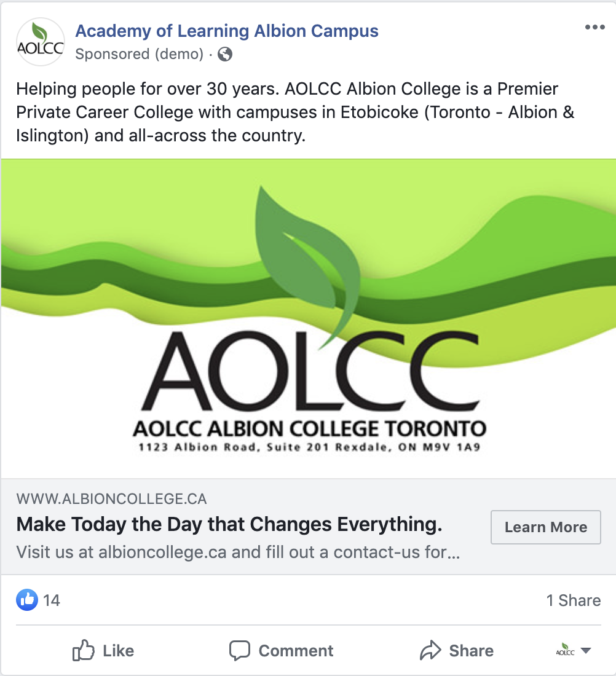Click the AOLCC profile picture avatar
Image resolution: width=616 pixels, height=676 pixels.
(40, 42)
